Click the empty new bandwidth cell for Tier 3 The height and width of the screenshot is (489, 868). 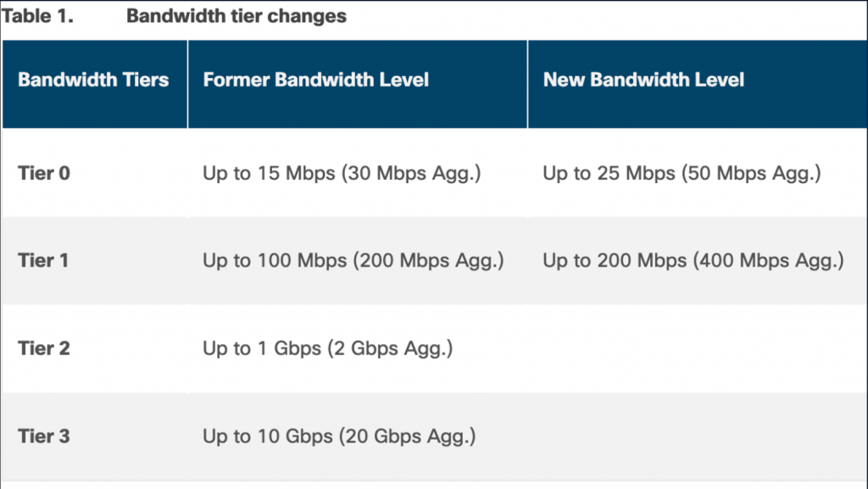pyautogui.click(x=695, y=436)
